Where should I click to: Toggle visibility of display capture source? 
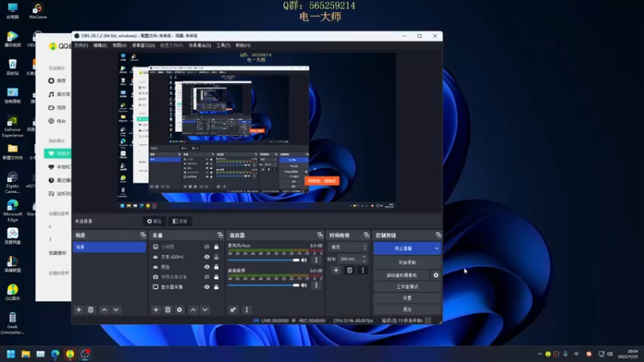[x=207, y=287]
